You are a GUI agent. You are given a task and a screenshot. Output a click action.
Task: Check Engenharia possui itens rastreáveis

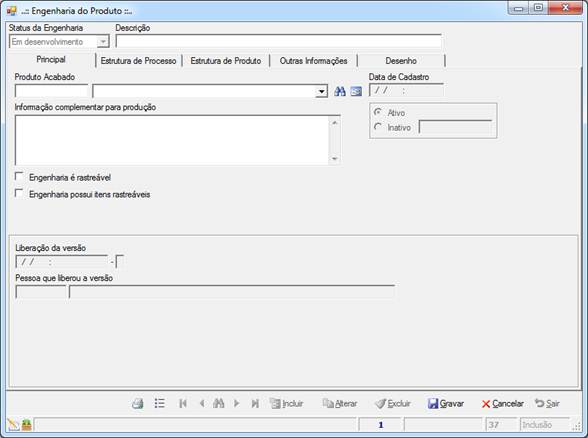19,193
